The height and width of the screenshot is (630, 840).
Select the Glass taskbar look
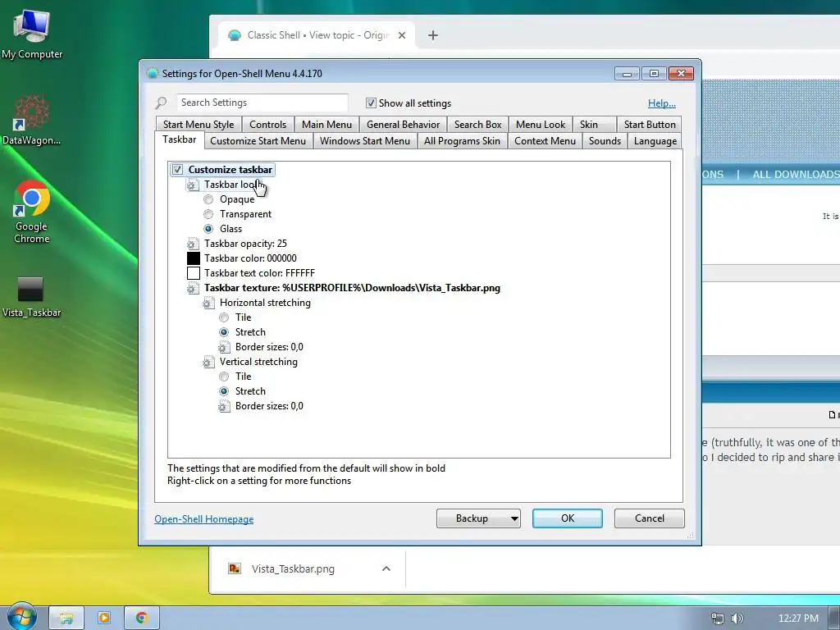(x=208, y=229)
